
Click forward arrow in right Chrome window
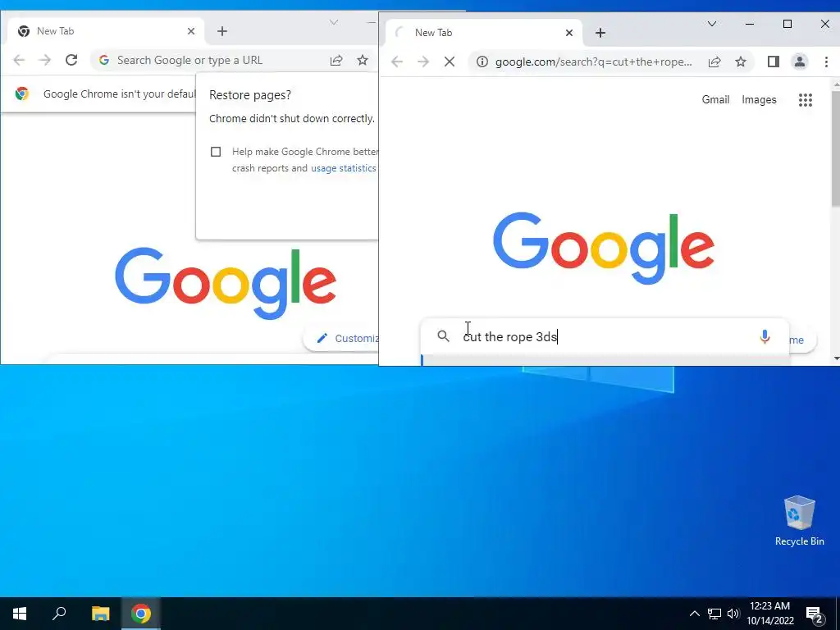pyautogui.click(x=423, y=62)
